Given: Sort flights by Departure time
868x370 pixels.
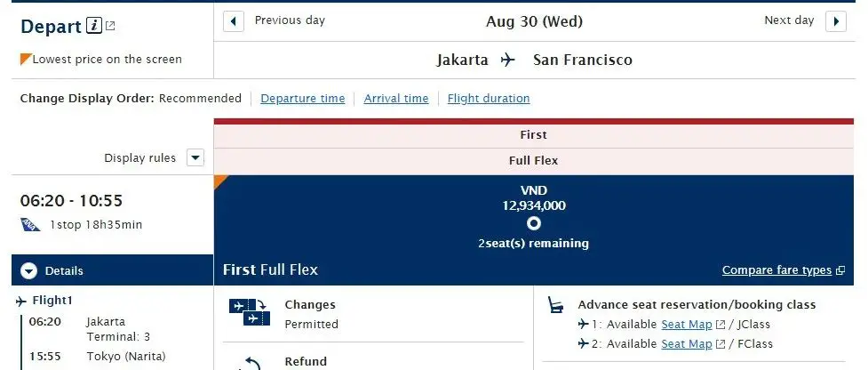Looking at the screenshot, I should tap(303, 99).
